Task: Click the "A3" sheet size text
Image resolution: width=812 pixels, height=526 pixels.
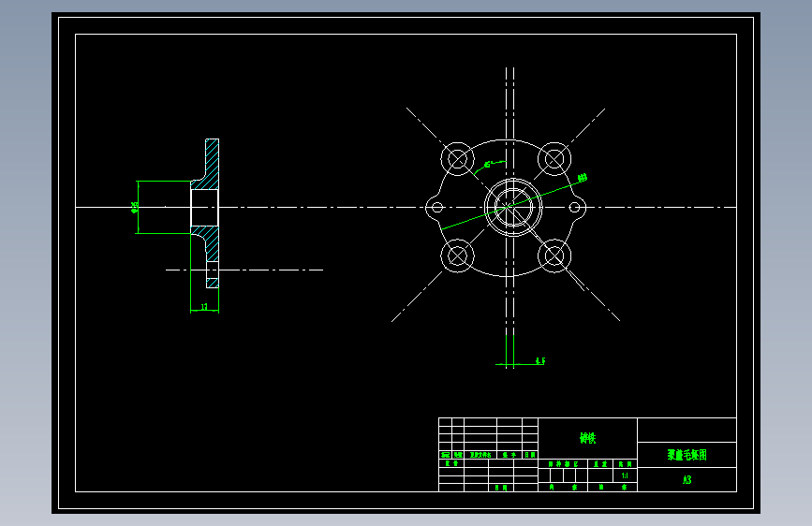Action: tap(687, 480)
